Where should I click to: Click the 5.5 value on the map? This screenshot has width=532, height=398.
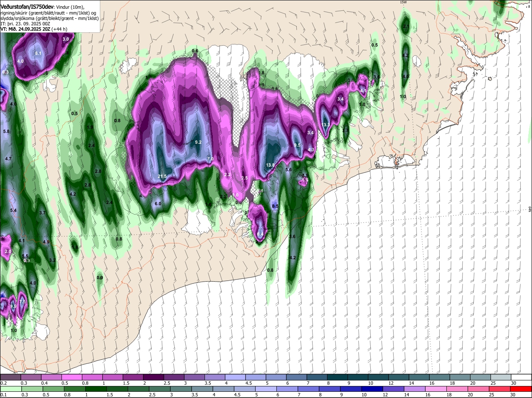point(25,256)
